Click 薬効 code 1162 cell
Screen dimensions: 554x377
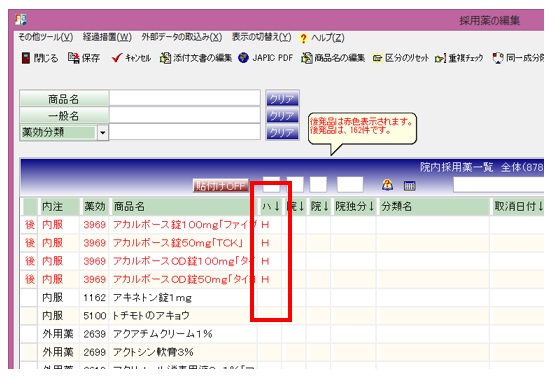click(94, 298)
